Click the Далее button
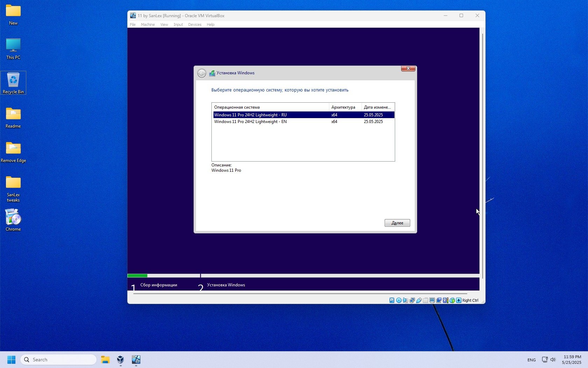Screen dimensions: 588x368 pyautogui.click(x=397, y=223)
